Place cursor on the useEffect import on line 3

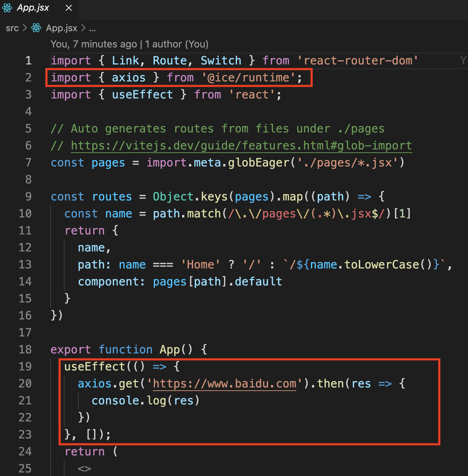click(x=142, y=94)
